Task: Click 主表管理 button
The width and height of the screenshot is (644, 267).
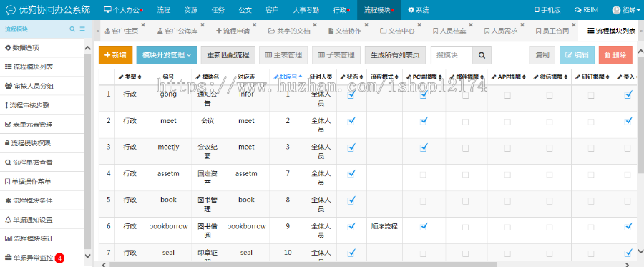Action: (283, 55)
